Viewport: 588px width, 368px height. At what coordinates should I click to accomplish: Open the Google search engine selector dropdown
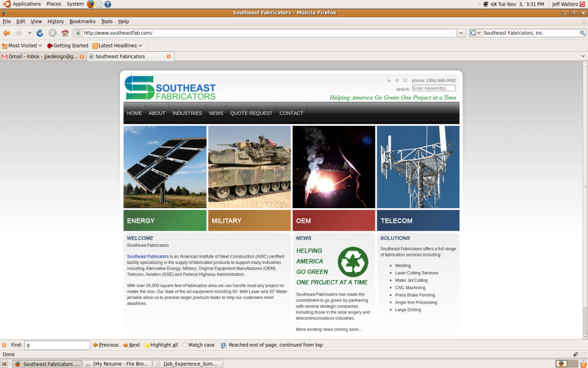(475, 33)
